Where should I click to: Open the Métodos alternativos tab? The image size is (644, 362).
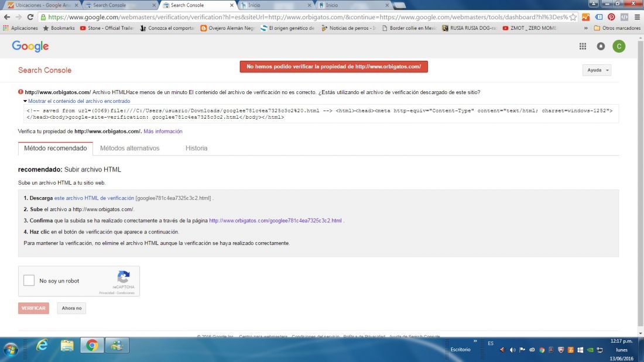coord(130,148)
